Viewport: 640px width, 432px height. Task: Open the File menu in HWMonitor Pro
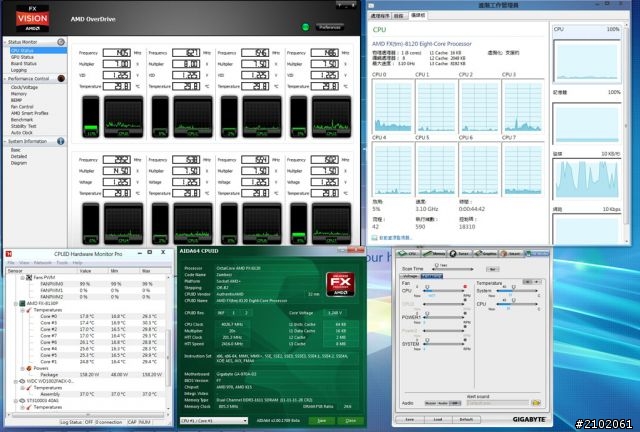click(11, 263)
